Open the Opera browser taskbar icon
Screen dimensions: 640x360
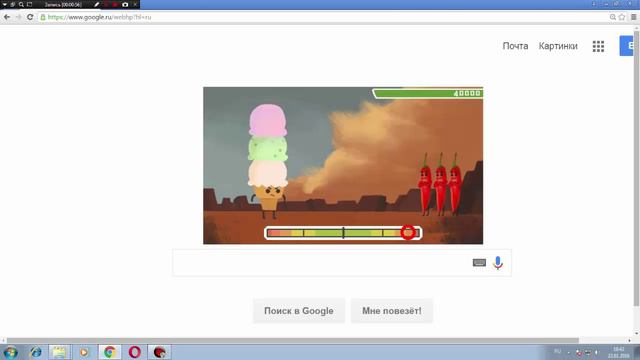(135, 352)
